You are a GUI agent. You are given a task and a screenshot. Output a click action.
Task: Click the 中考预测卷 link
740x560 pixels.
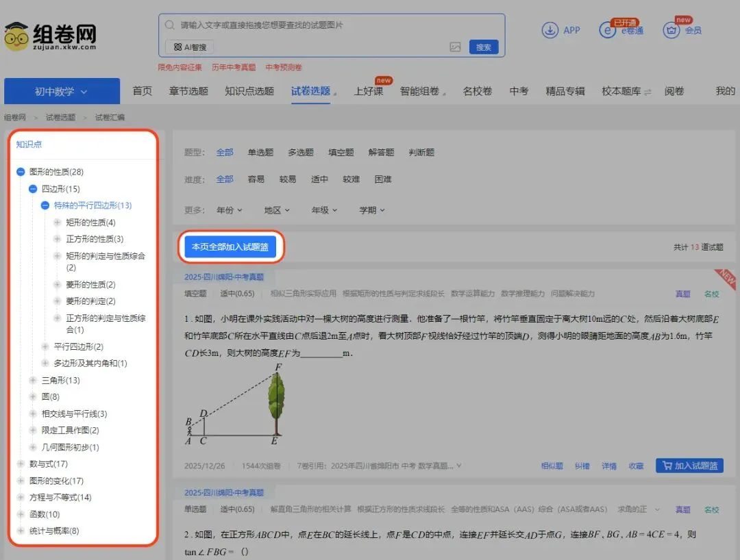click(284, 67)
